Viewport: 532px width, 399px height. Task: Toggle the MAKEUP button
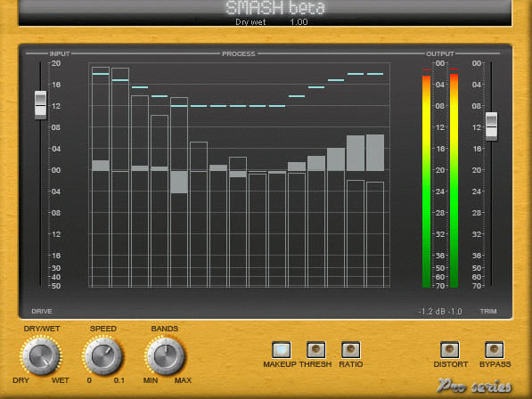pos(282,349)
